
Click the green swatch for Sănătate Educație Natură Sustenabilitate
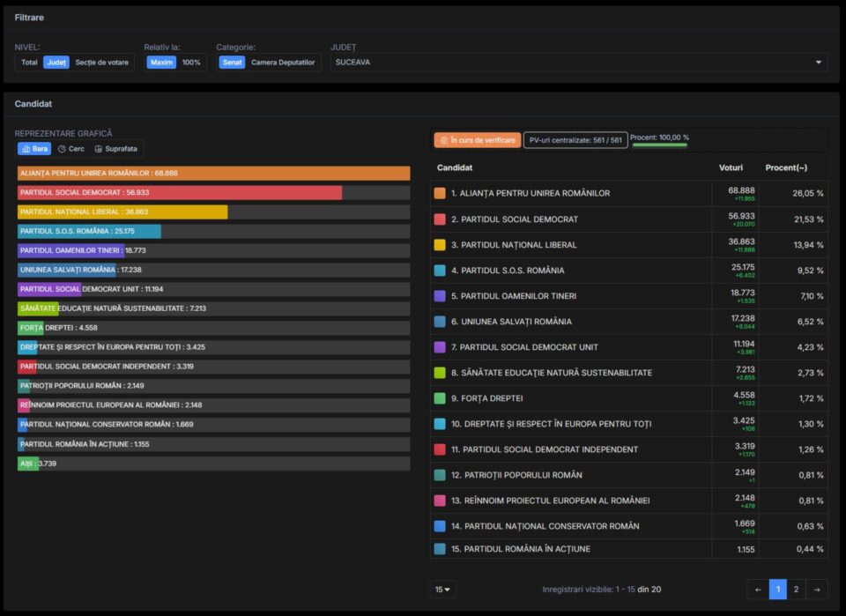click(x=440, y=373)
